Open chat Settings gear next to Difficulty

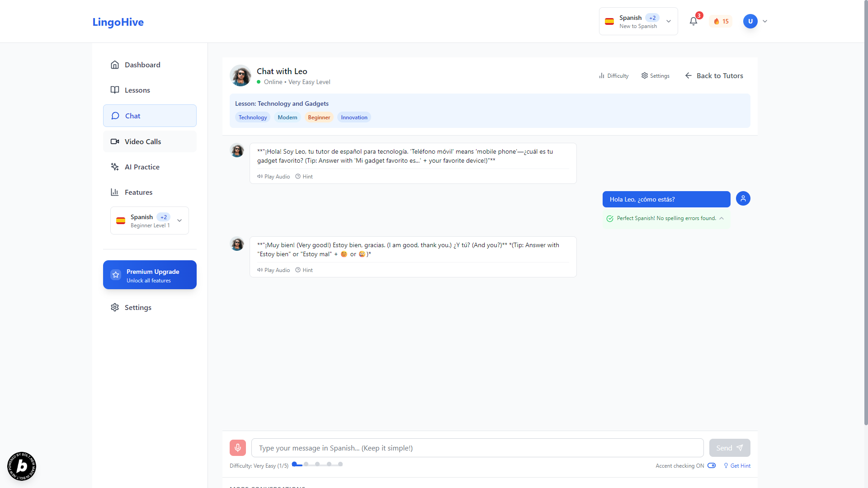coord(655,76)
